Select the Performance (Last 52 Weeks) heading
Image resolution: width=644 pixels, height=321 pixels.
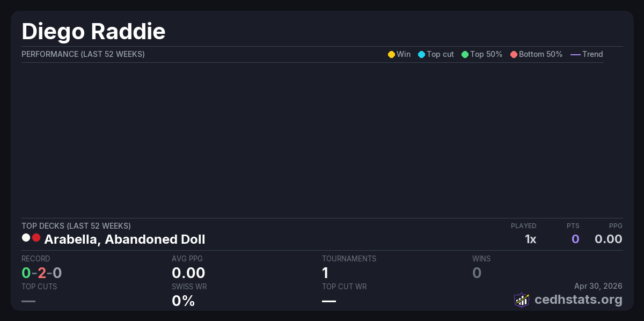pos(83,54)
